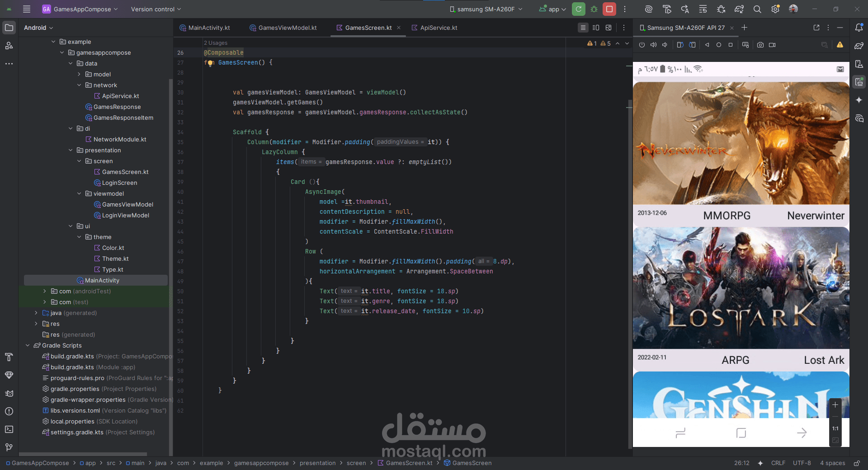The height and width of the screenshot is (470, 868).
Task: Stop the running app with red square
Action: point(609,9)
